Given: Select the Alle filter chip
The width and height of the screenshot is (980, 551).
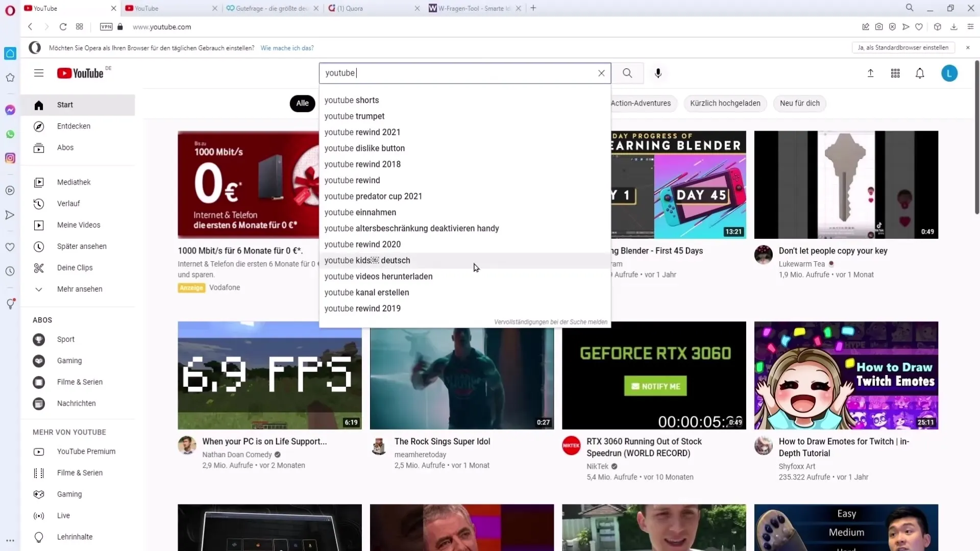Looking at the screenshot, I should (x=302, y=103).
